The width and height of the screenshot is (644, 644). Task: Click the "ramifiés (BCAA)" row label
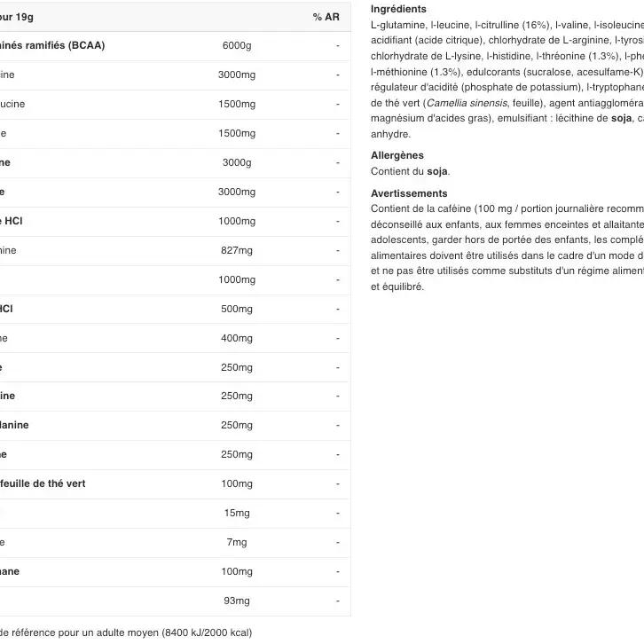pyautogui.click(x=53, y=45)
